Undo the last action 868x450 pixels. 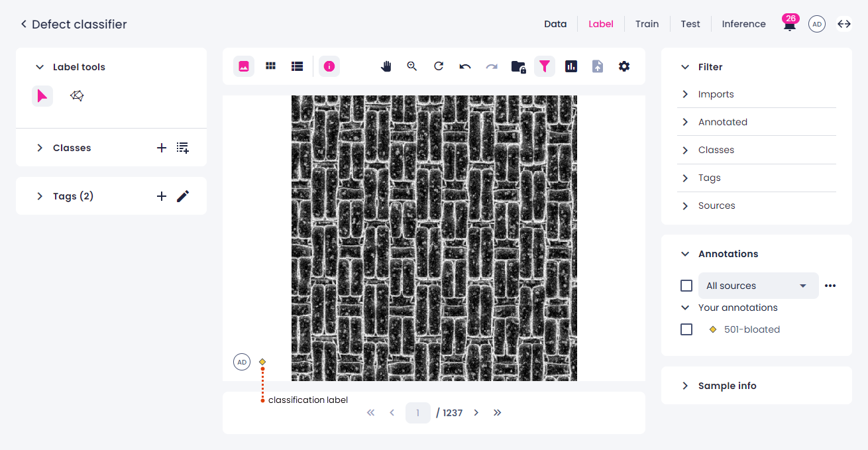[x=465, y=66]
